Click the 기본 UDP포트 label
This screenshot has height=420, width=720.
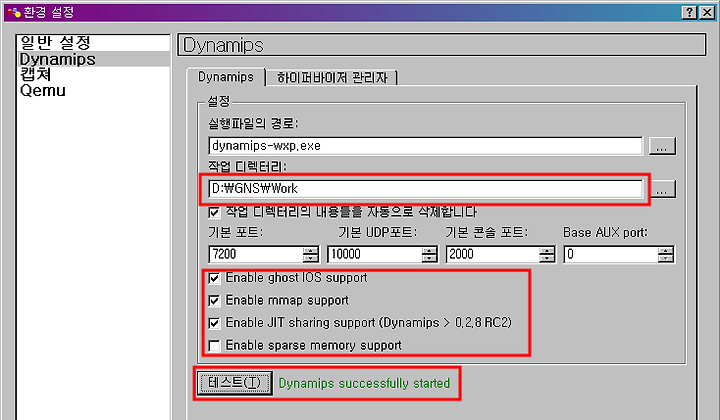(x=377, y=233)
